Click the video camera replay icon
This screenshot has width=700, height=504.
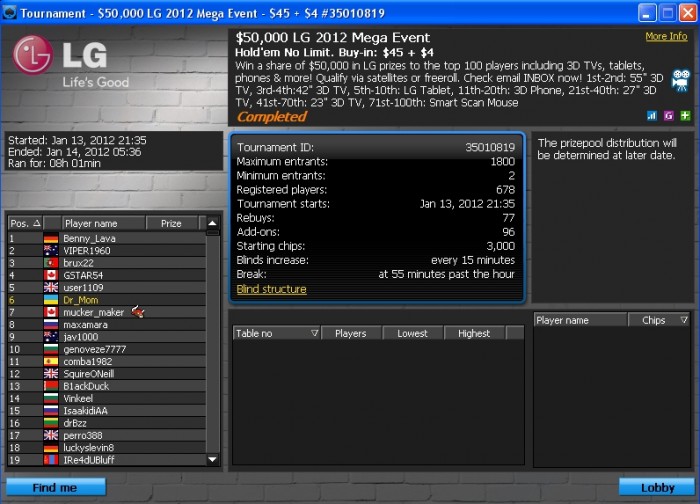coord(681,80)
